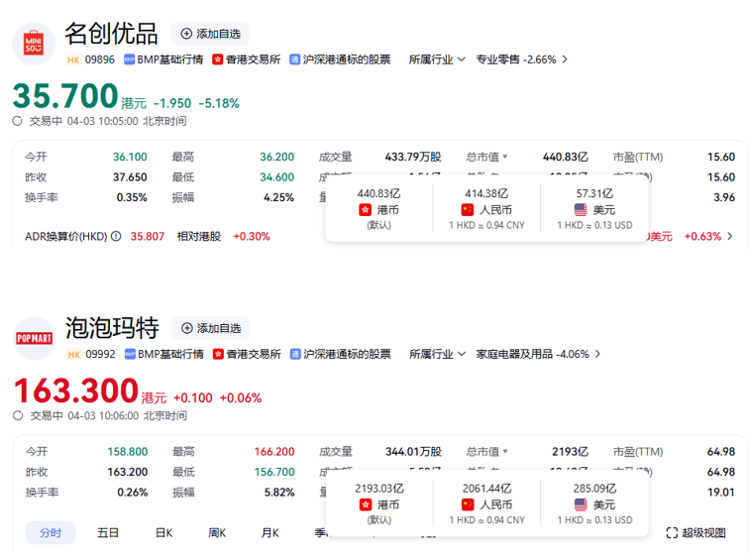Click the POP MART logo icon
This screenshot has width=749, height=560.
point(34,337)
